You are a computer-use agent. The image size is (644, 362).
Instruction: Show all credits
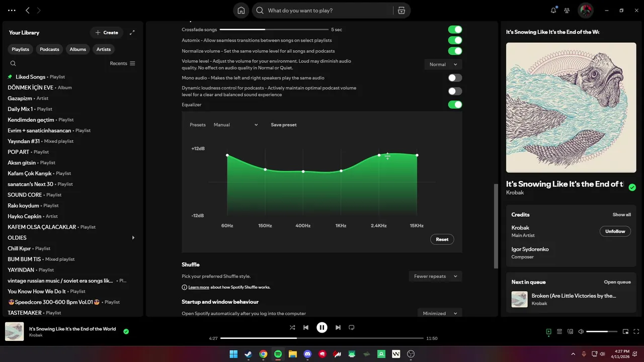pos(621,215)
